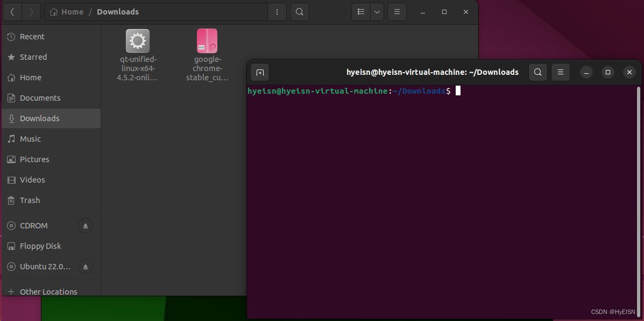Eject the CDROM drive
The width and height of the screenshot is (644, 321).
[85, 225]
